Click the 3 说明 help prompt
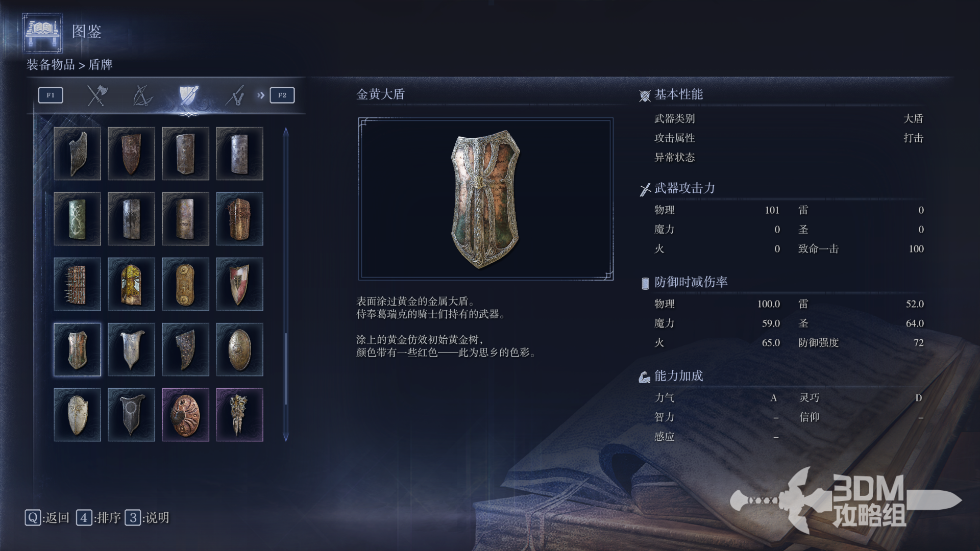 click(x=147, y=518)
